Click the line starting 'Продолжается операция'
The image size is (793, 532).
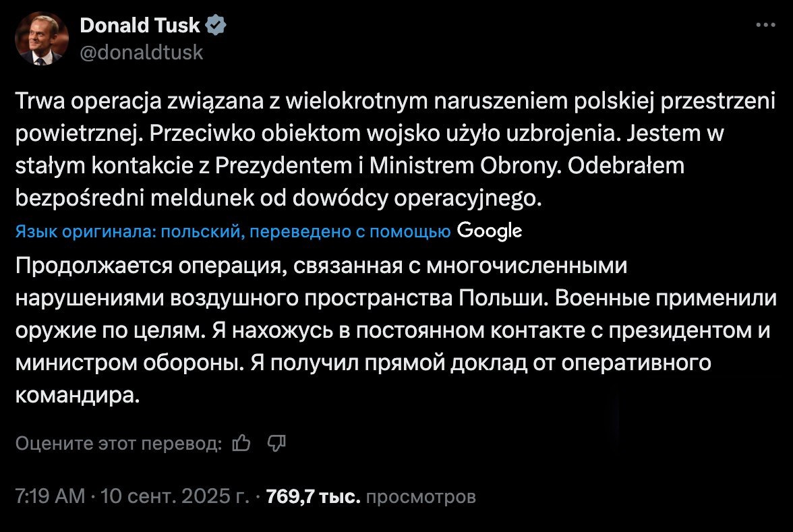coord(321,266)
